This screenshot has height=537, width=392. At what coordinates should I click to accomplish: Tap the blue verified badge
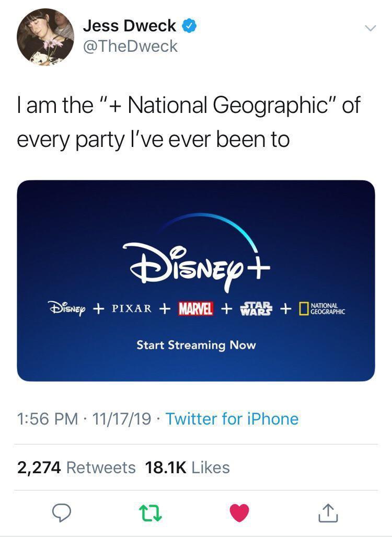(189, 26)
